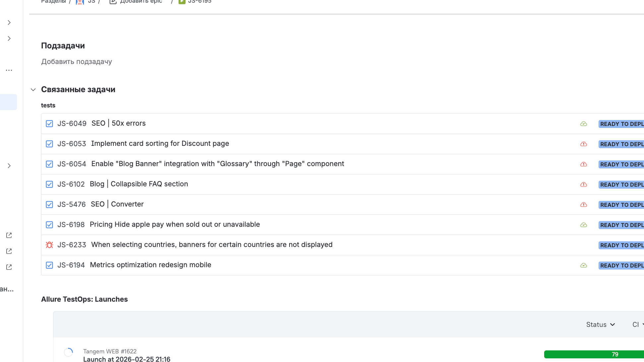
Task: Click green deploy cloud icon for JS-6049
Action: pos(584,124)
